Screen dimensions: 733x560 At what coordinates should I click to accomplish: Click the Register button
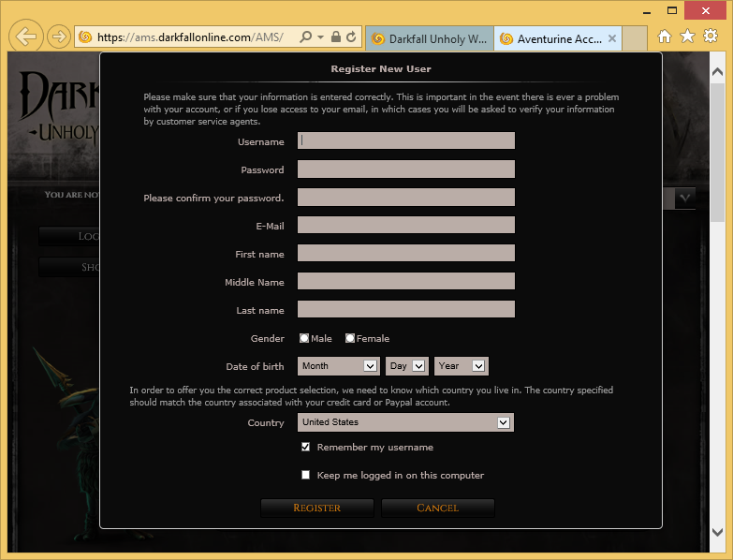coord(317,508)
